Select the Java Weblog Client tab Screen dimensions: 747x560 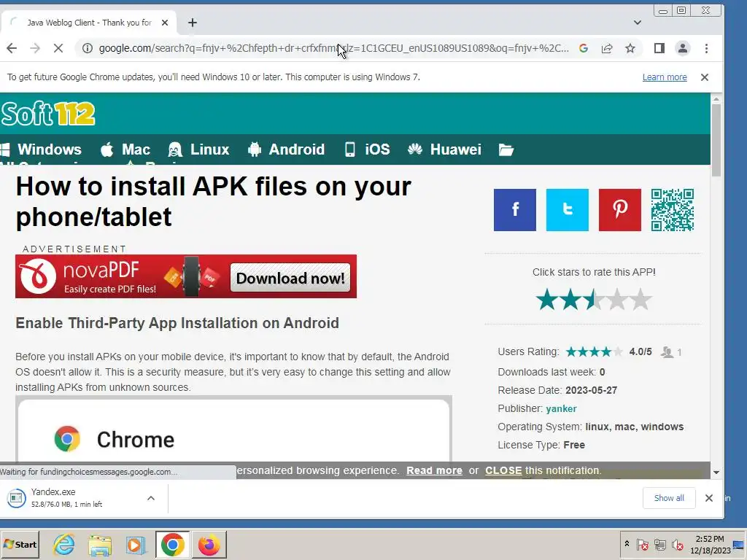(88, 23)
